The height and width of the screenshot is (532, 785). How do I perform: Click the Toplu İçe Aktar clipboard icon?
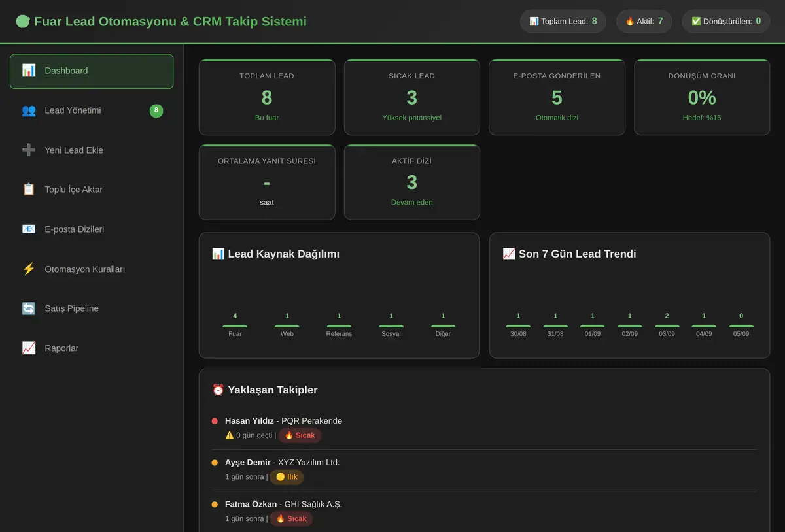coord(29,190)
